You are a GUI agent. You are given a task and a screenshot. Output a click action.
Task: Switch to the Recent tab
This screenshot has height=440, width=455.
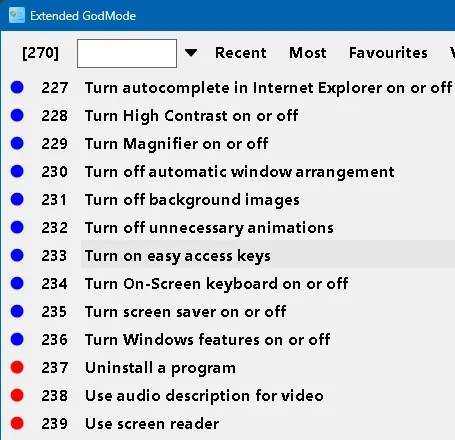click(241, 53)
